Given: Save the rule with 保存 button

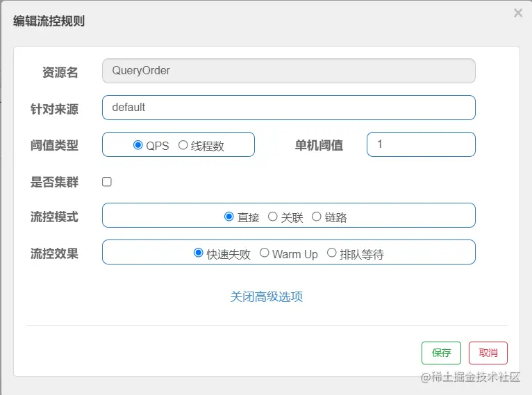Looking at the screenshot, I should (x=441, y=353).
